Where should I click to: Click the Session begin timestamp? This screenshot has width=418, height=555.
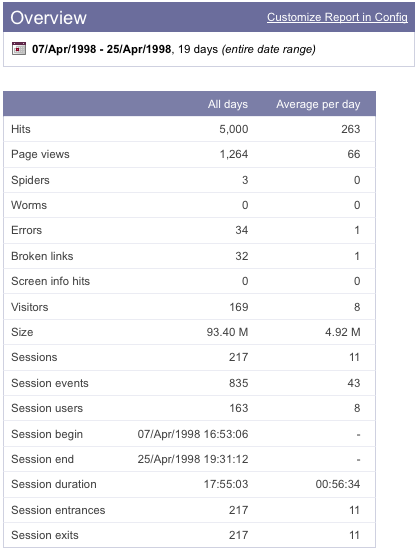coord(193,434)
